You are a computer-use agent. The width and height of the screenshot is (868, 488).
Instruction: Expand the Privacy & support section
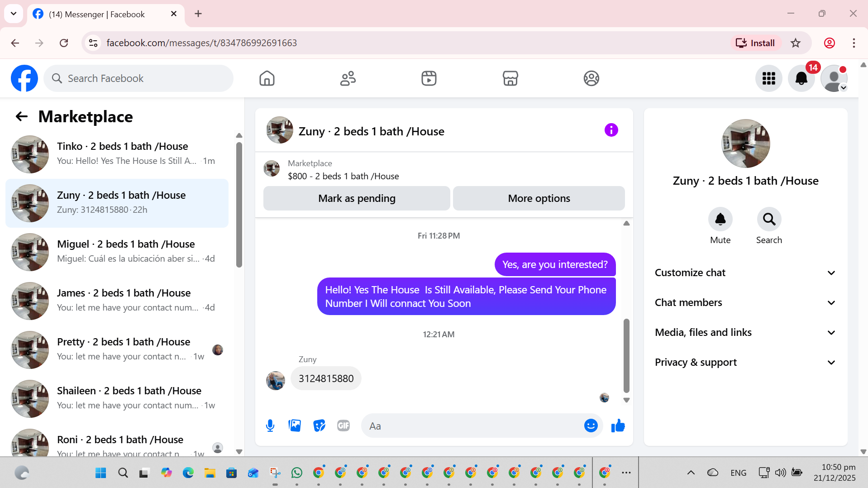745,362
